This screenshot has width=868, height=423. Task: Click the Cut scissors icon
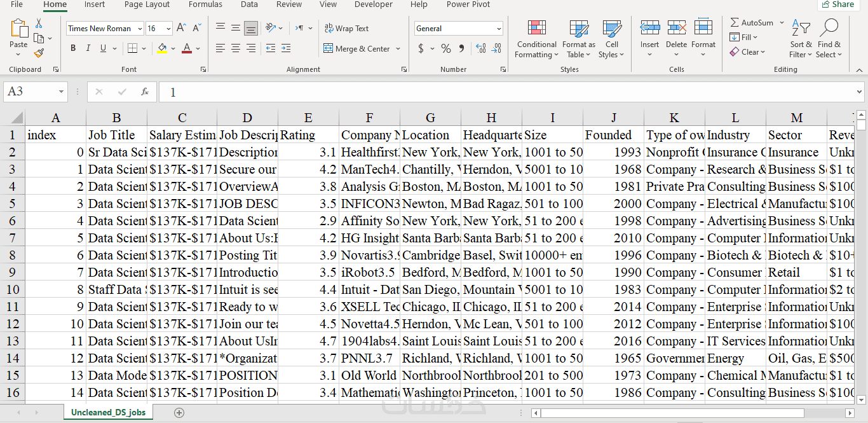[x=38, y=24]
